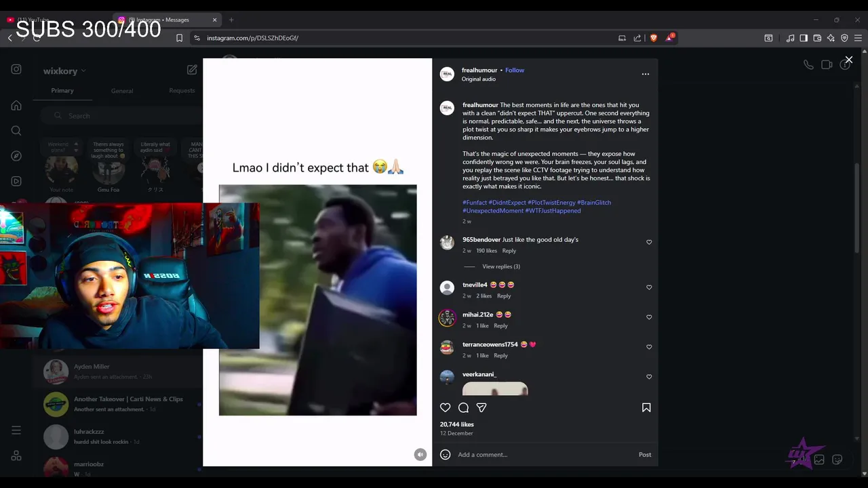The height and width of the screenshot is (488, 868).
Task: Click the Post comment button
Action: pos(645,455)
